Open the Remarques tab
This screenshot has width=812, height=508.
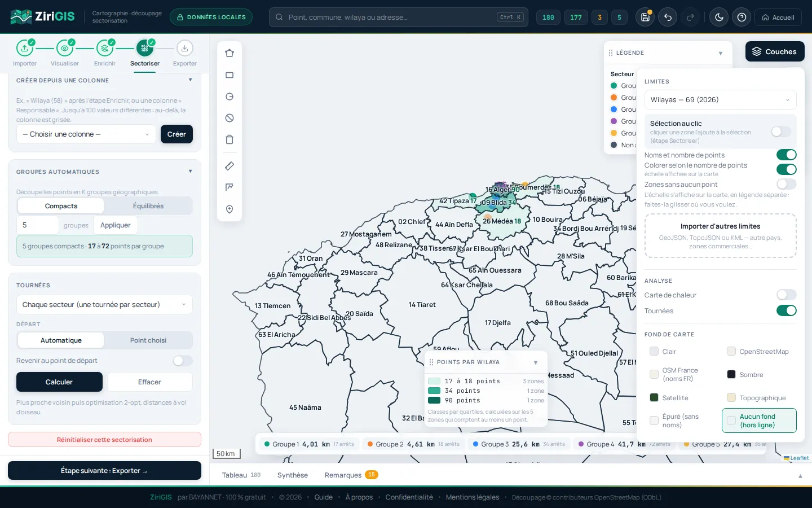coord(351,475)
